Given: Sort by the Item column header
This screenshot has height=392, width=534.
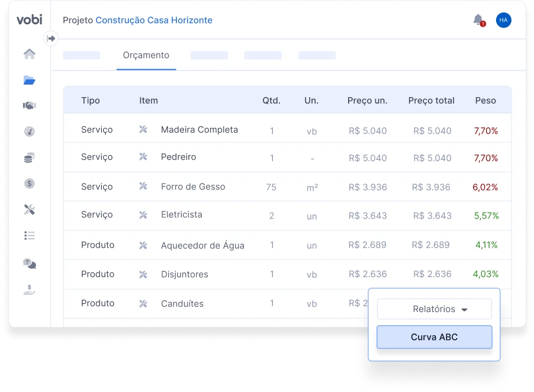Looking at the screenshot, I should click(x=149, y=101).
